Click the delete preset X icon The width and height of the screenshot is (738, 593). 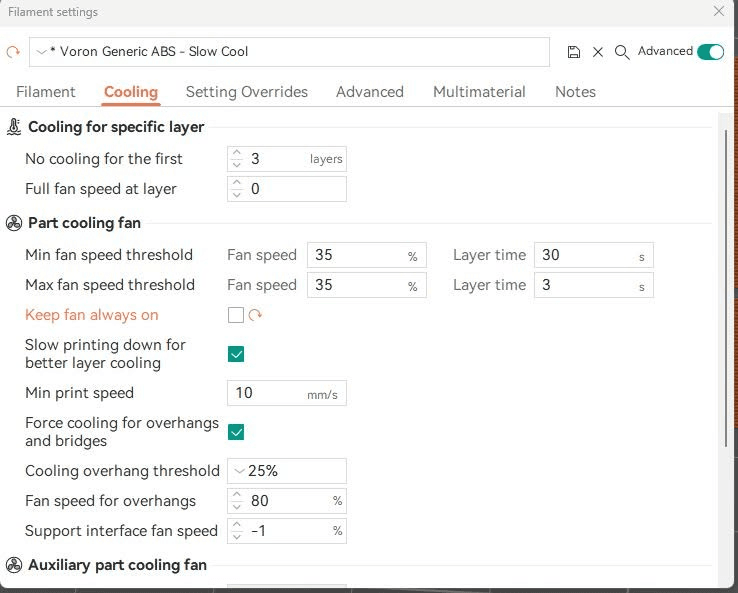click(598, 52)
